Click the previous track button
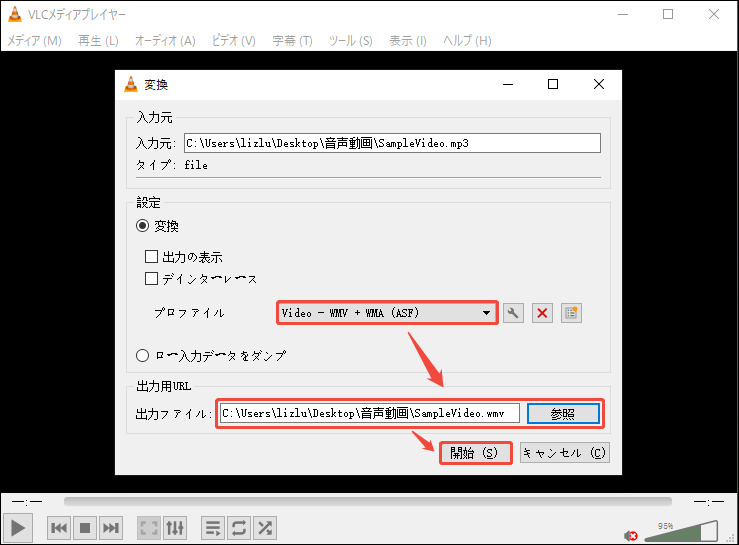Viewport: 739px width, 545px height. [x=59, y=528]
